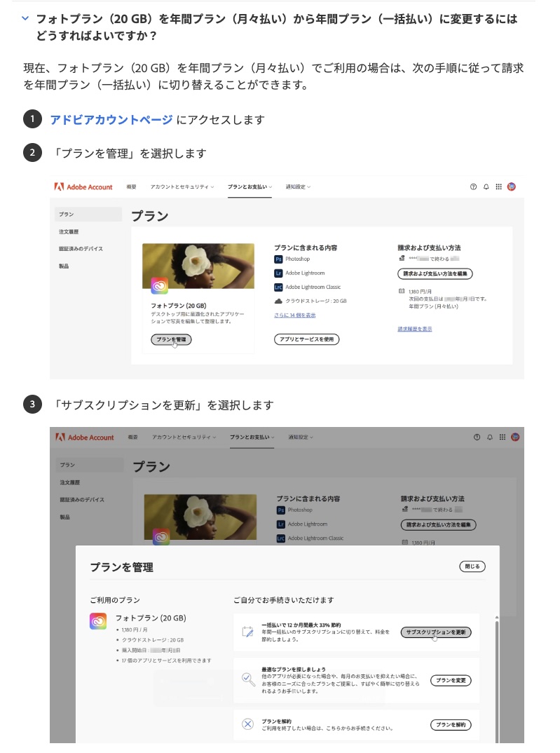This screenshot has width=560, height=753.
Task: Collapse the フォトプラン (20 GB) FAQ question chevron
Action: (25, 18)
